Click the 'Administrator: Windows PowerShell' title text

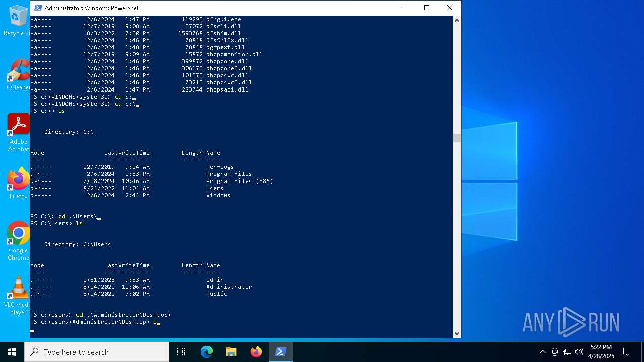[x=92, y=8]
